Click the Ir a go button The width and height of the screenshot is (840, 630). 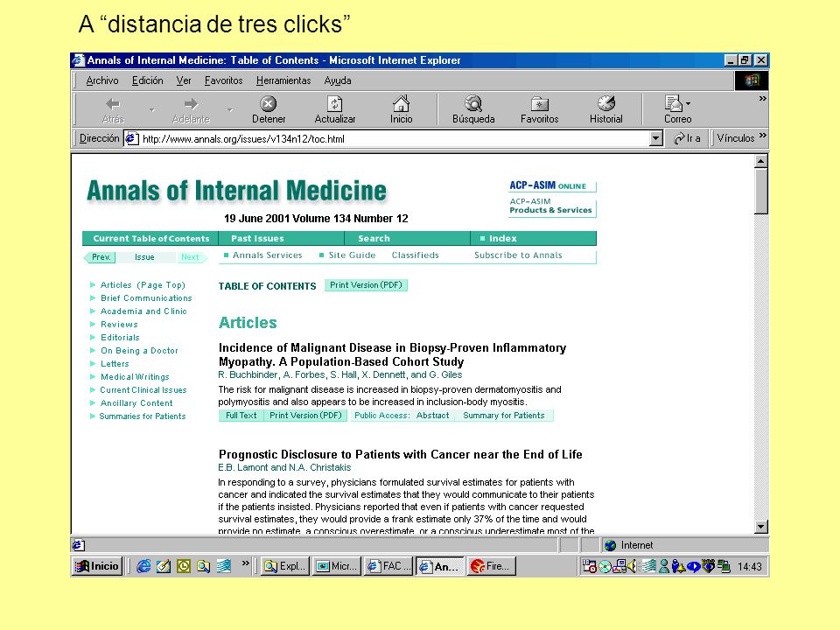pyautogui.click(x=688, y=138)
